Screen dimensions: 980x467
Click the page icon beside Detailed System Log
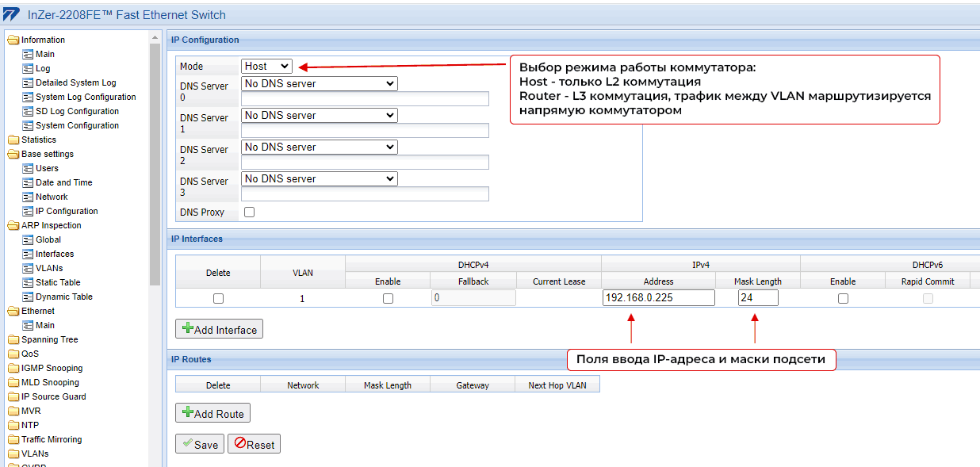tap(28, 82)
